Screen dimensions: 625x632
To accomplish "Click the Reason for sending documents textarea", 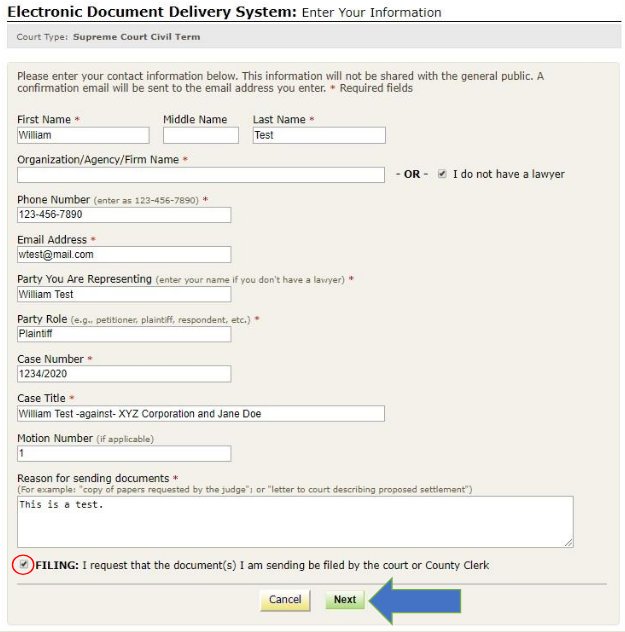I will [x=295, y=521].
